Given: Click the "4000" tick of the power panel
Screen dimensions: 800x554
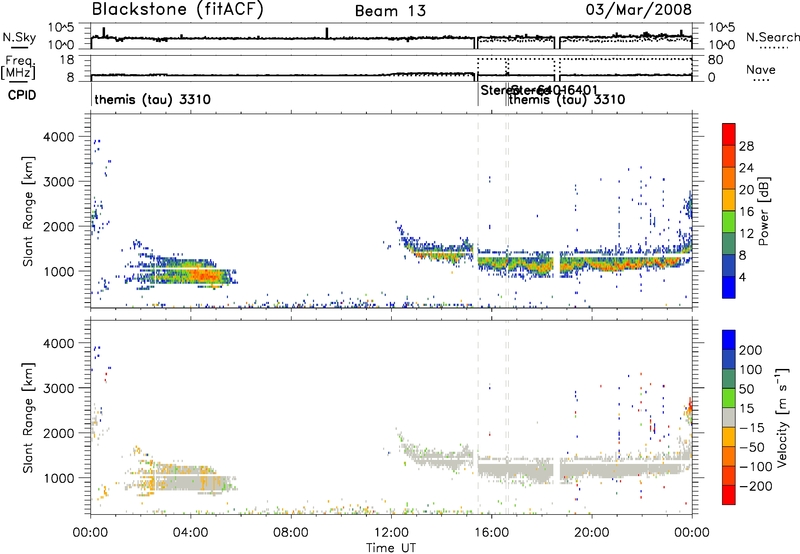Looking at the screenshot, I should pyautogui.click(x=58, y=137).
